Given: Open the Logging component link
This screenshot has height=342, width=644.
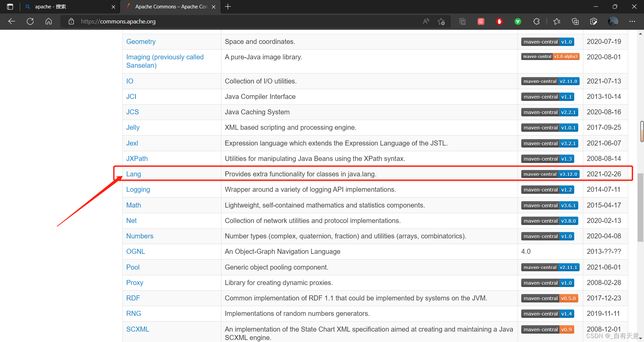Looking at the screenshot, I should click(138, 189).
